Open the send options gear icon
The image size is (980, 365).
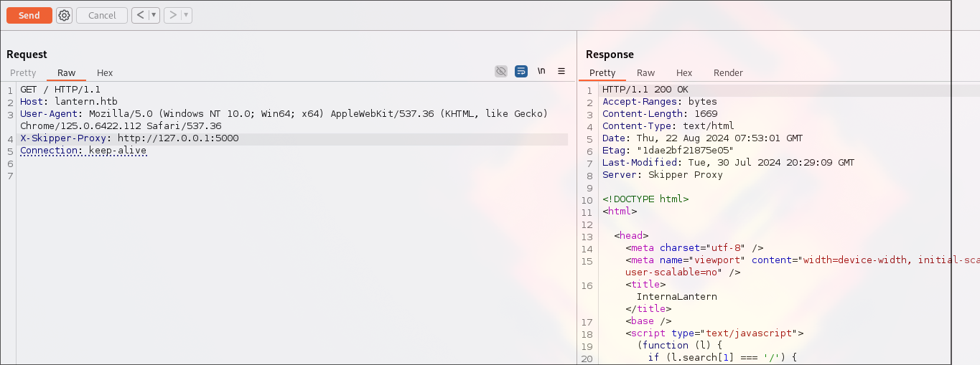pyautogui.click(x=64, y=15)
